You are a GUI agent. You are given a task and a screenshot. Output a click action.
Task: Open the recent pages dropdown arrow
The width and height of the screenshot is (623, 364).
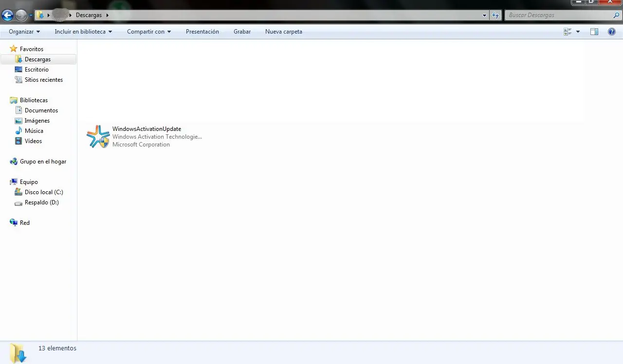tap(31, 16)
